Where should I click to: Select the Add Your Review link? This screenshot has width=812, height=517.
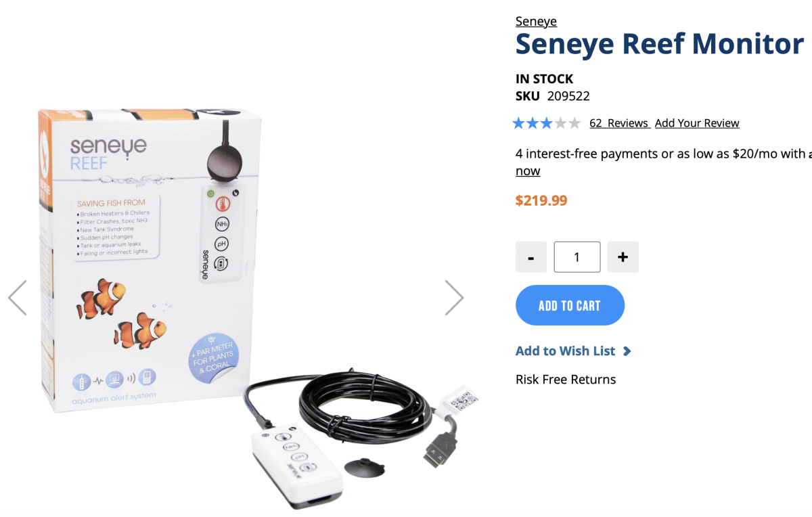[x=697, y=123]
